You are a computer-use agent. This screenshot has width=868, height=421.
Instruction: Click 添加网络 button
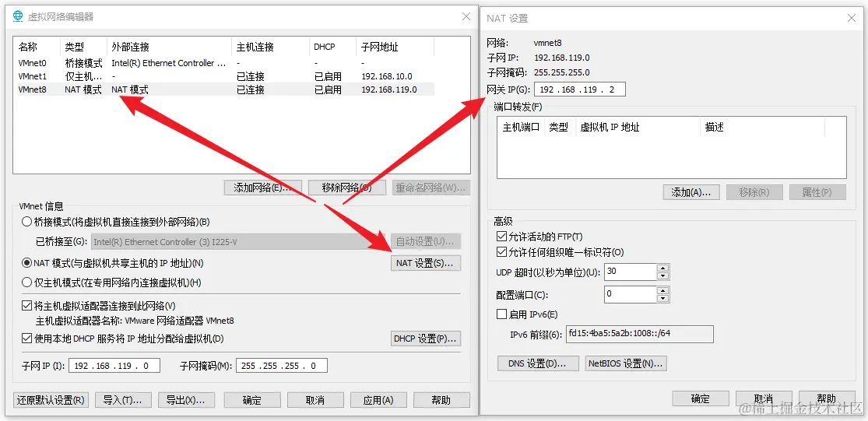pyautogui.click(x=262, y=188)
